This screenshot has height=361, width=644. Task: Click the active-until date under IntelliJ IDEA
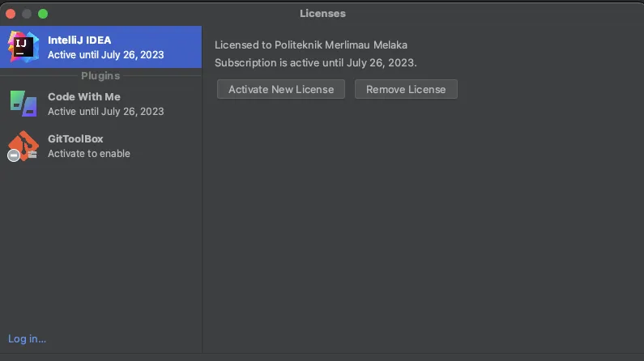[x=105, y=55]
